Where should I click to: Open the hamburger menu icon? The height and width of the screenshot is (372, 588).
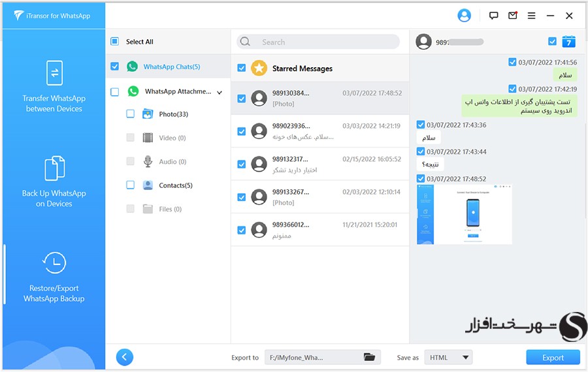click(531, 16)
